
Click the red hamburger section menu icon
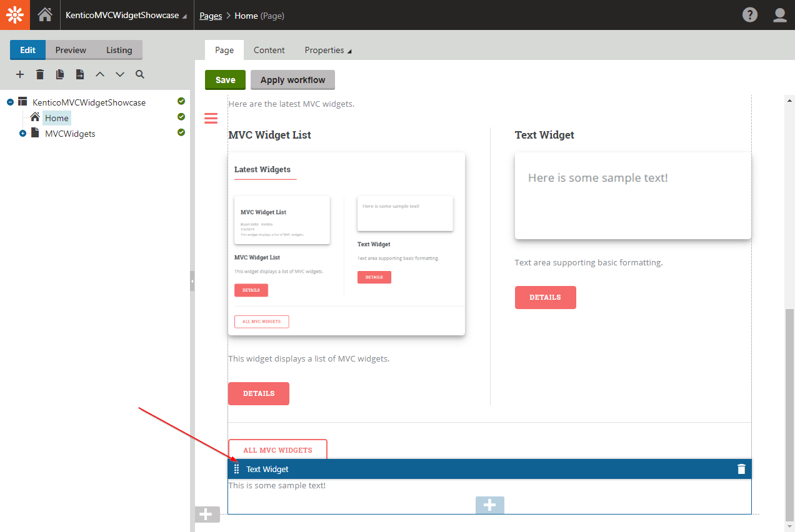point(211,118)
